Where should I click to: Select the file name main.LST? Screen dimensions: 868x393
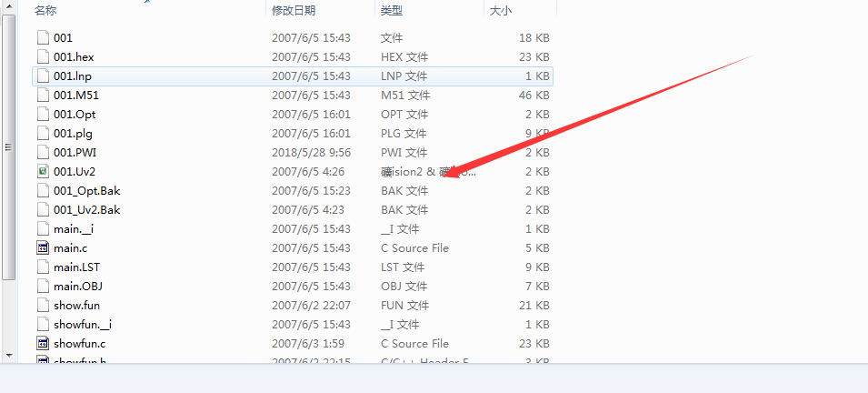click(77, 267)
